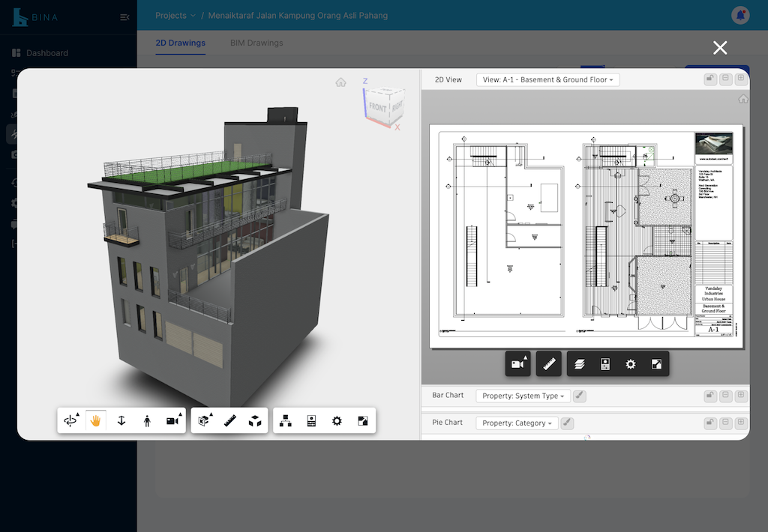Image resolution: width=768 pixels, height=532 pixels.
Task: Open the Model Browser icon
Action: [286, 421]
